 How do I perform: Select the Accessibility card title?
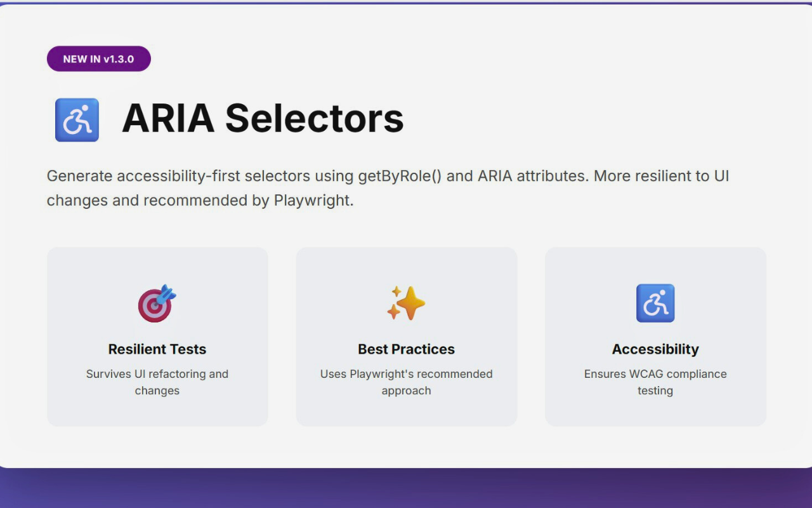(655, 349)
